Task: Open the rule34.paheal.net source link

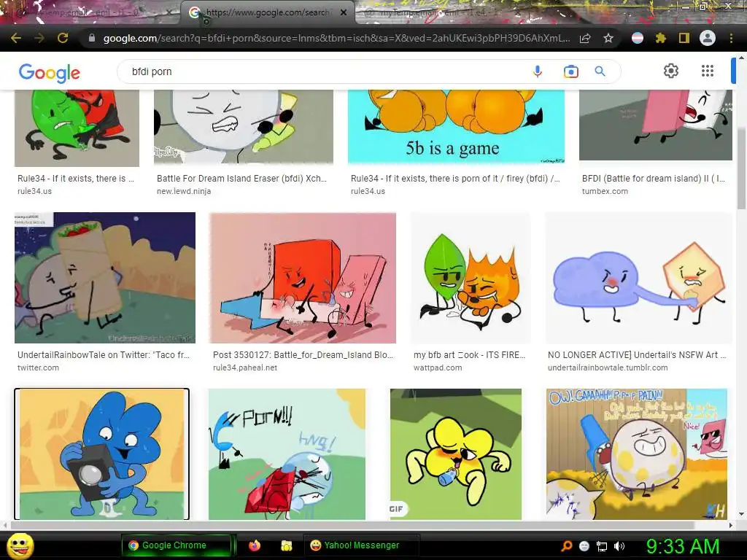Action: coord(245,367)
